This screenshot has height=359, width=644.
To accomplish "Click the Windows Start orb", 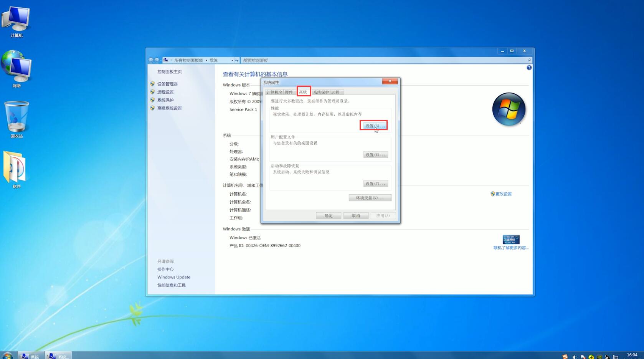I will [7, 356].
